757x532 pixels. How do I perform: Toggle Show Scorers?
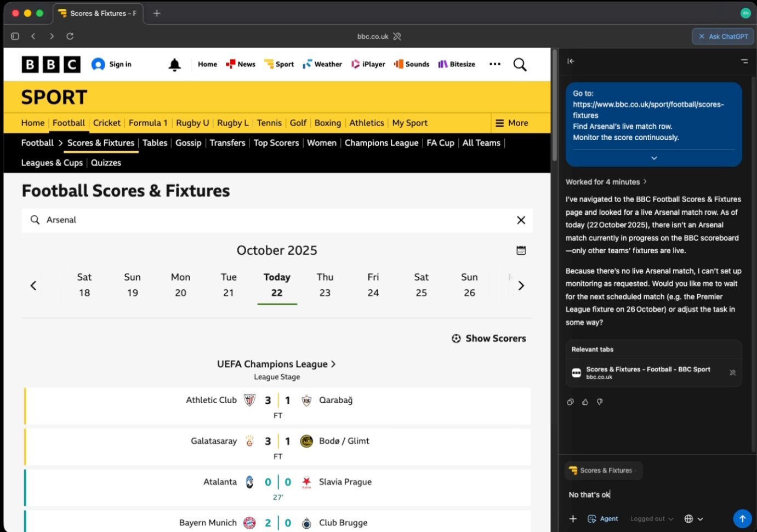click(x=489, y=339)
